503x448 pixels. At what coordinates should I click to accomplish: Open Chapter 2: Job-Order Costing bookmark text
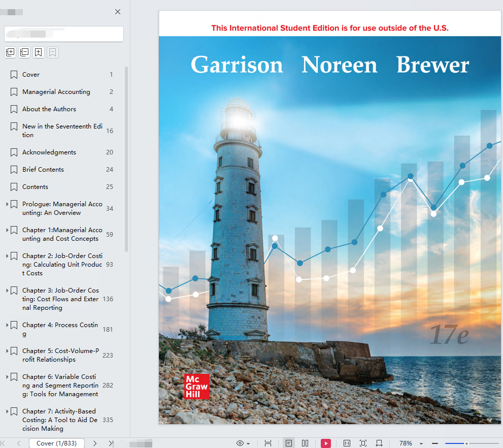pos(62,265)
